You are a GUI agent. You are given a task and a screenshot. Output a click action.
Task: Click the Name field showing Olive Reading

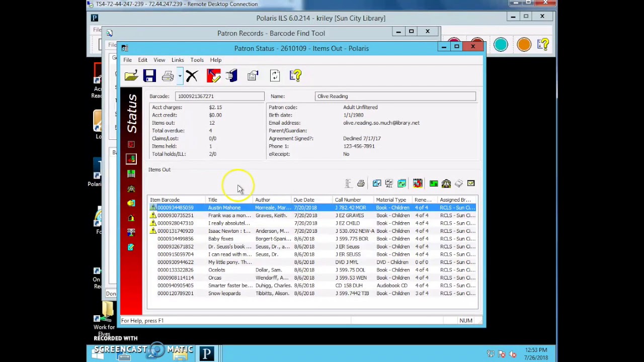point(395,96)
